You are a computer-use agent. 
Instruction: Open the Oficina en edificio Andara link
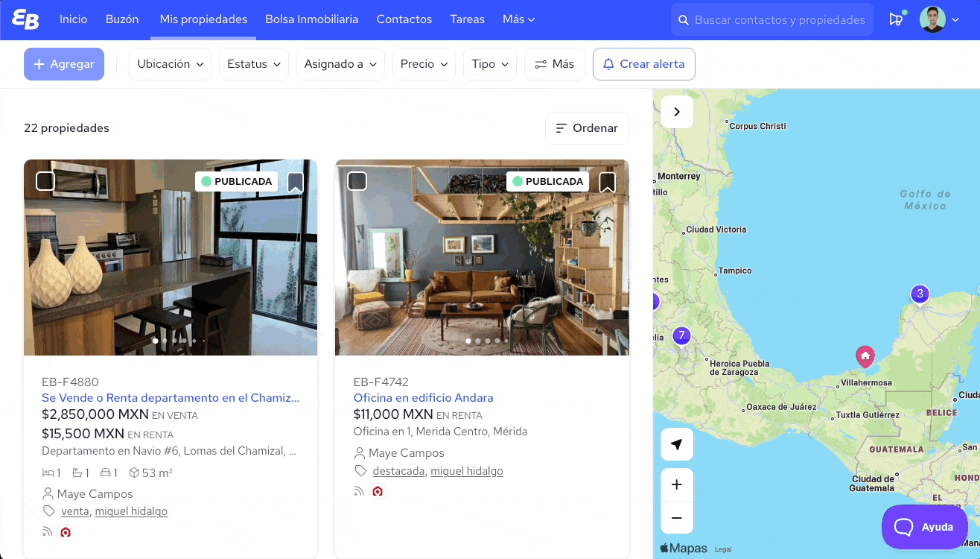(423, 398)
